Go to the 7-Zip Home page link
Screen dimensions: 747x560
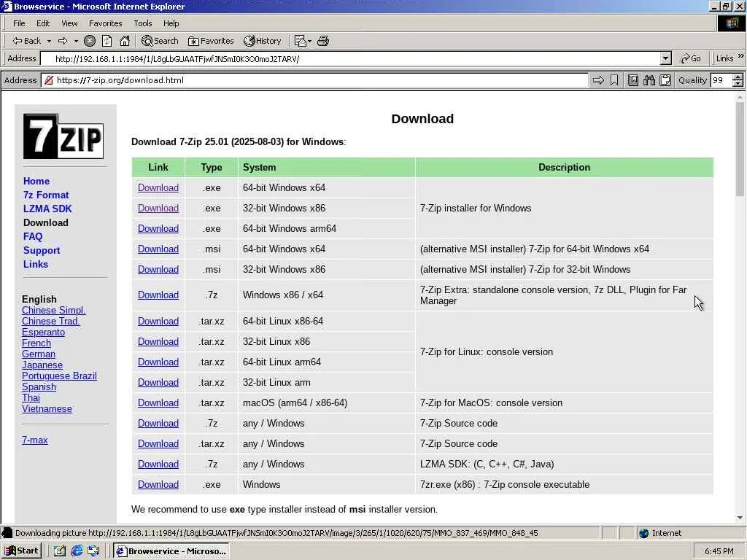[36, 181]
